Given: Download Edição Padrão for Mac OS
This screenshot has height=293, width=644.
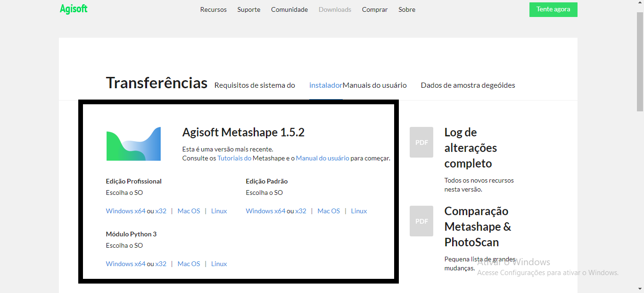Looking at the screenshot, I should pyautogui.click(x=329, y=211).
